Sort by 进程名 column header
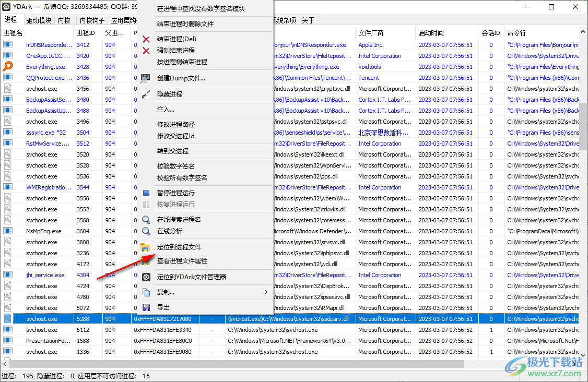588x382 pixels. [38, 33]
